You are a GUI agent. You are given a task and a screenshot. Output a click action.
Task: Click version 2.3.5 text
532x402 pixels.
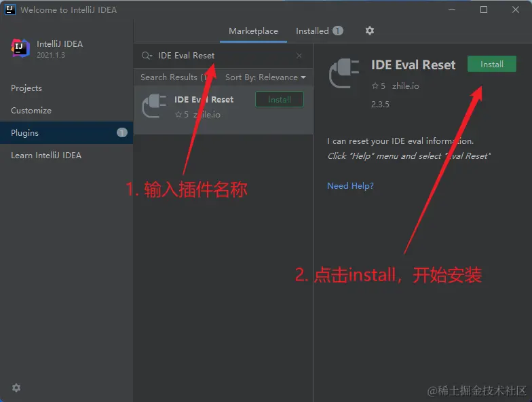tap(380, 105)
